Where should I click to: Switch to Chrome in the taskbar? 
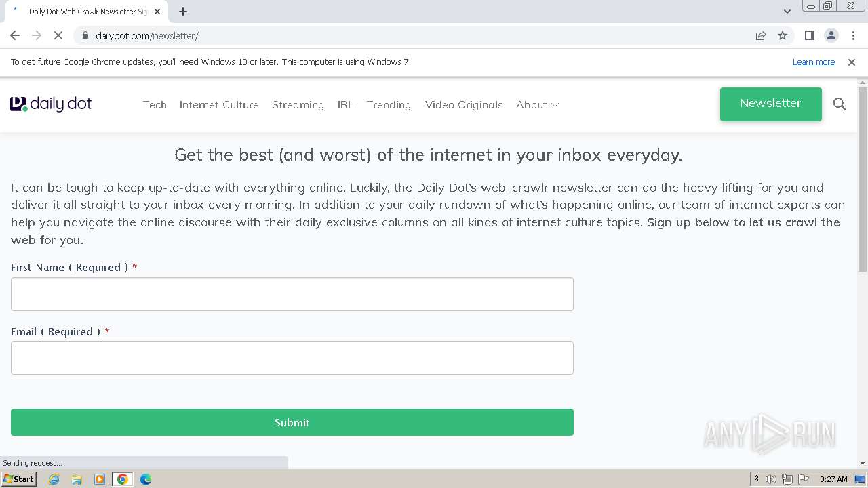coord(123,479)
